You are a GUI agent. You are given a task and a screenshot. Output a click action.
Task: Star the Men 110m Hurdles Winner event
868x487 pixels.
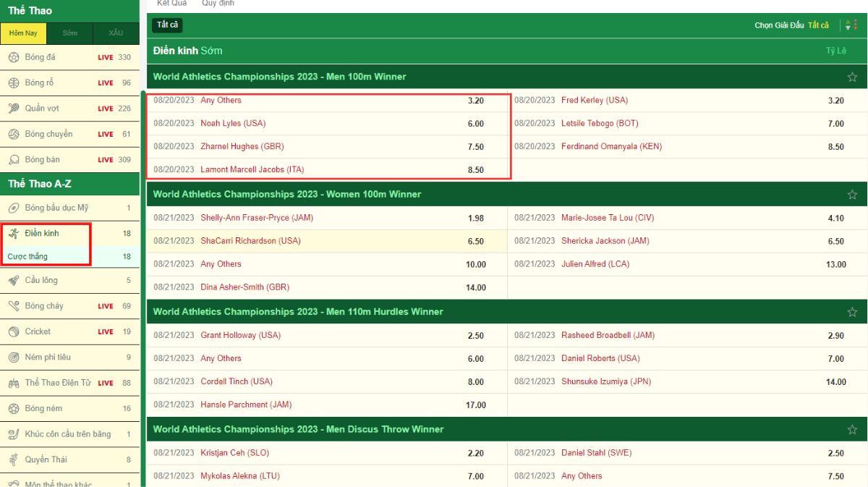[852, 312]
